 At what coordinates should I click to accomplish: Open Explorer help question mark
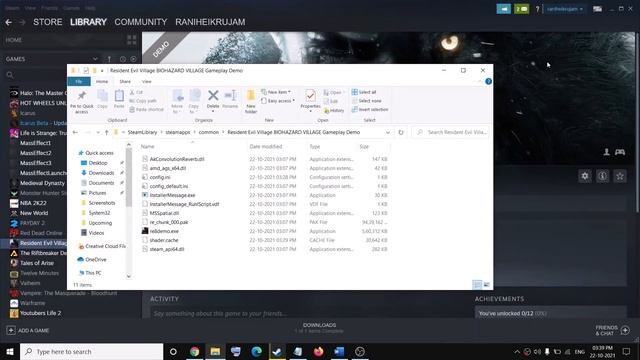(489, 82)
